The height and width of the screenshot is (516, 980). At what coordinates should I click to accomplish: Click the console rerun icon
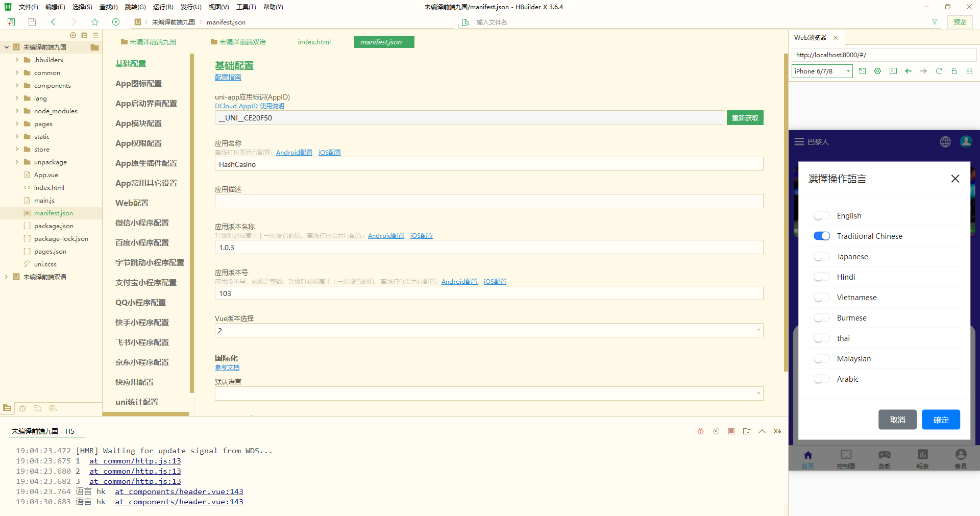coord(716,431)
